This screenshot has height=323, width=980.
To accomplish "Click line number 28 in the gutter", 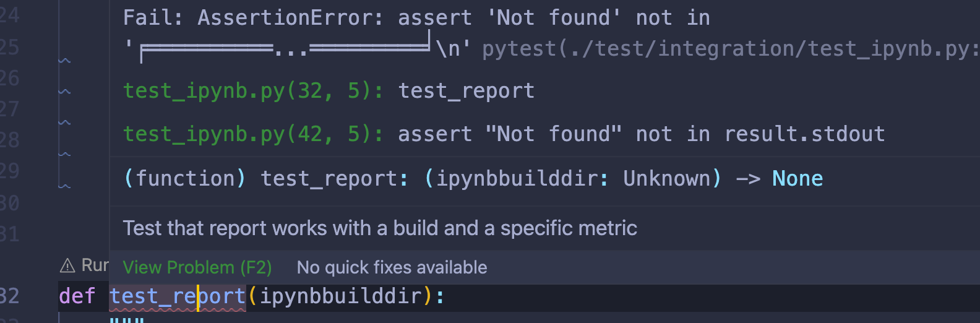I will (10, 140).
